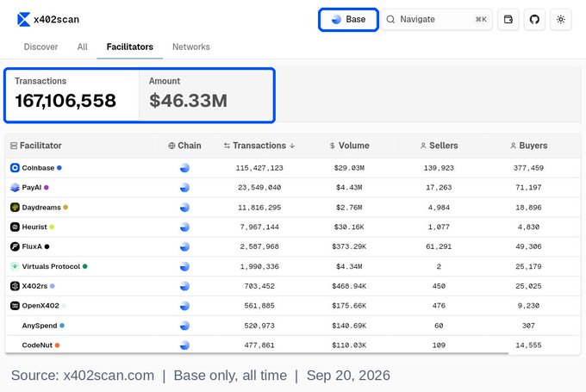This screenshot has height=392, width=586.
Task: Open the Daydreams facilitator name
Action: (x=41, y=208)
